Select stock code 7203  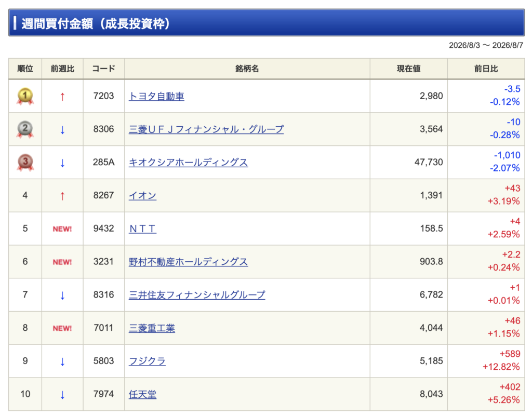(x=104, y=96)
